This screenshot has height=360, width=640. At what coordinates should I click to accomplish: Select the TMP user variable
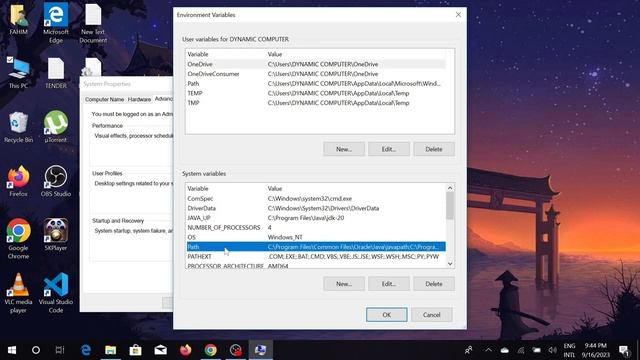pyautogui.click(x=316, y=103)
